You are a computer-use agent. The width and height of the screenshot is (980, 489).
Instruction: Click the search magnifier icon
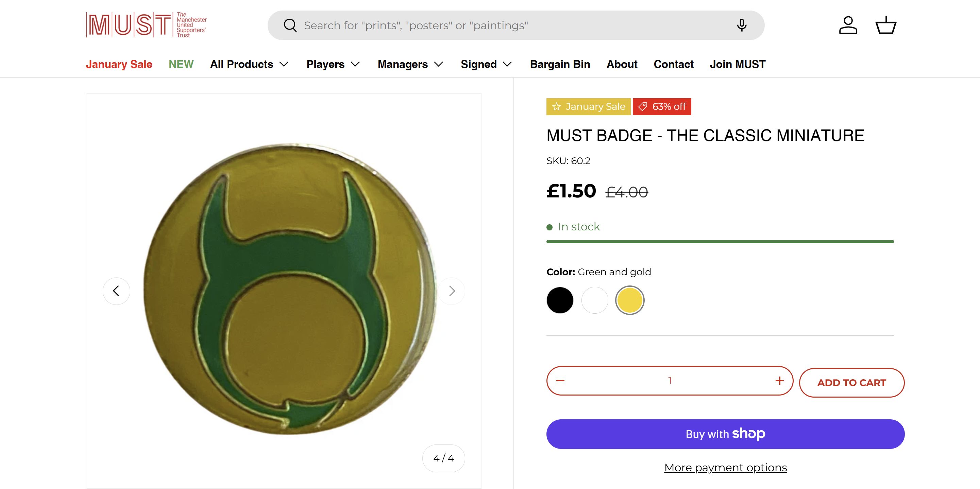click(290, 25)
